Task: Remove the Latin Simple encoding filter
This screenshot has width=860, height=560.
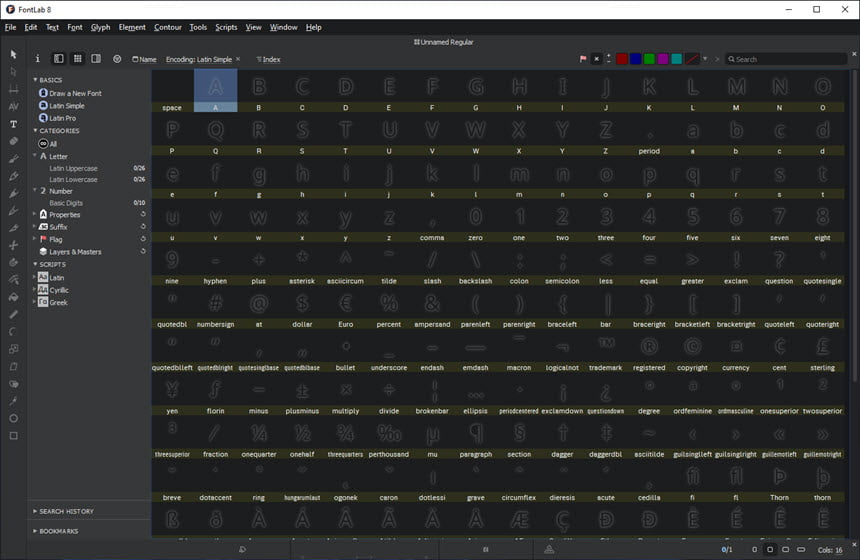Action: [238, 59]
